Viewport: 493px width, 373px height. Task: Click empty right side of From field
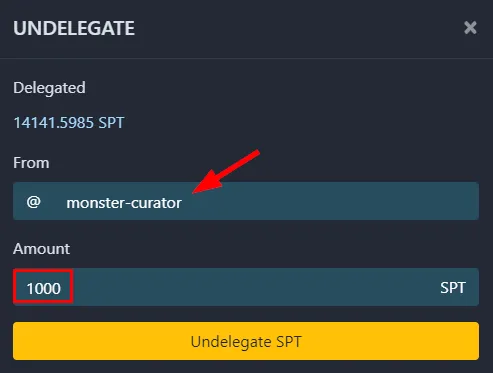333,201
